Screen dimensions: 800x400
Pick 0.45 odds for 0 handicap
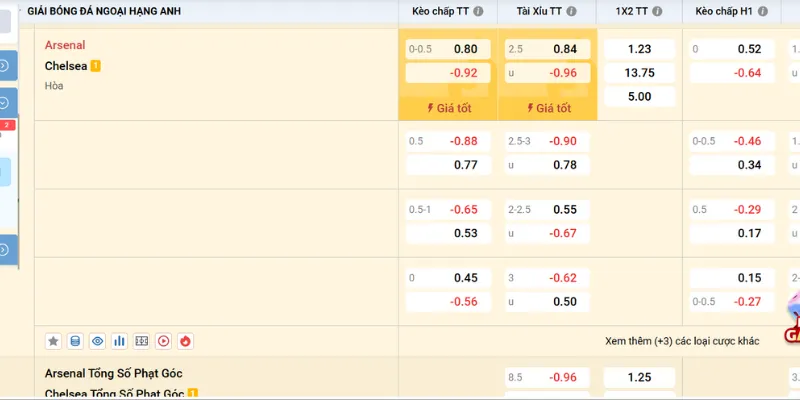[448, 278]
